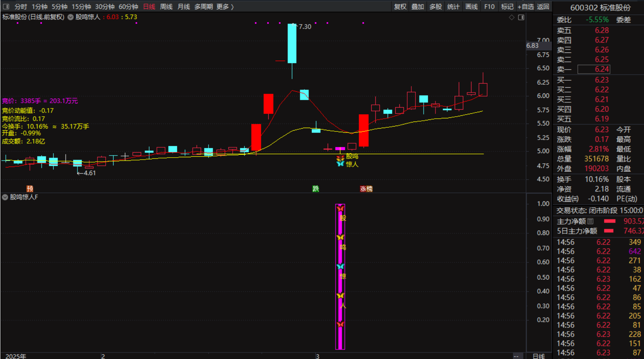The height and width of the screenshot is (359, 644).
Task: Click the 预 forecast marker on chart
Action: coord(30,189)
